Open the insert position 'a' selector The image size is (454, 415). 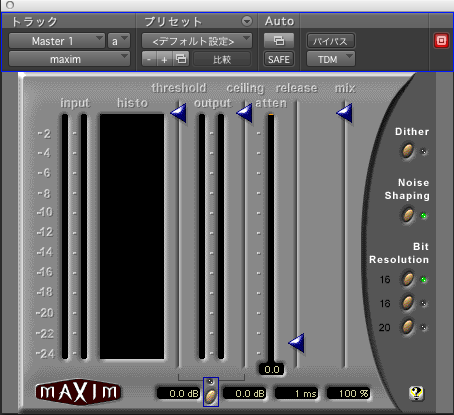[x=119, y=41]
